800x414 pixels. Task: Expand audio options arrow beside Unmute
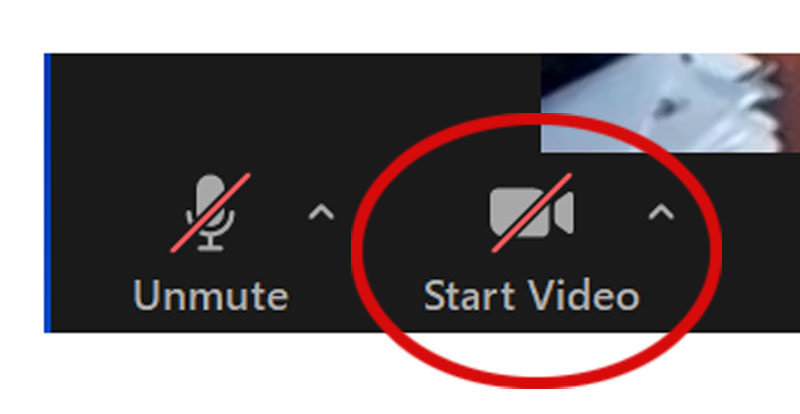coord(321,212)
